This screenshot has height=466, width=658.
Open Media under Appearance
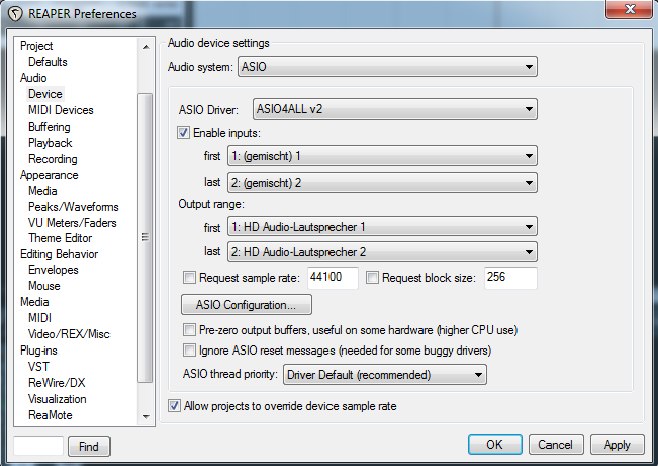coord(42,191)
